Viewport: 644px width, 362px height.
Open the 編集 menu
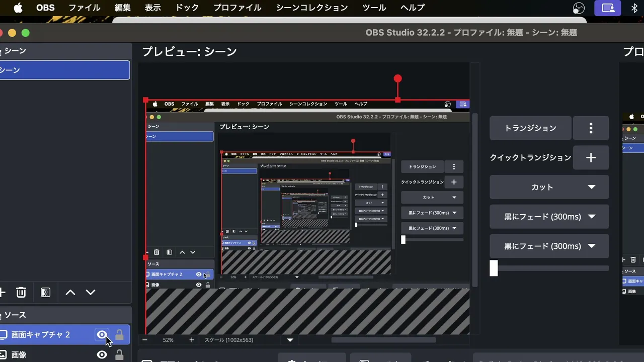(123, 8)
